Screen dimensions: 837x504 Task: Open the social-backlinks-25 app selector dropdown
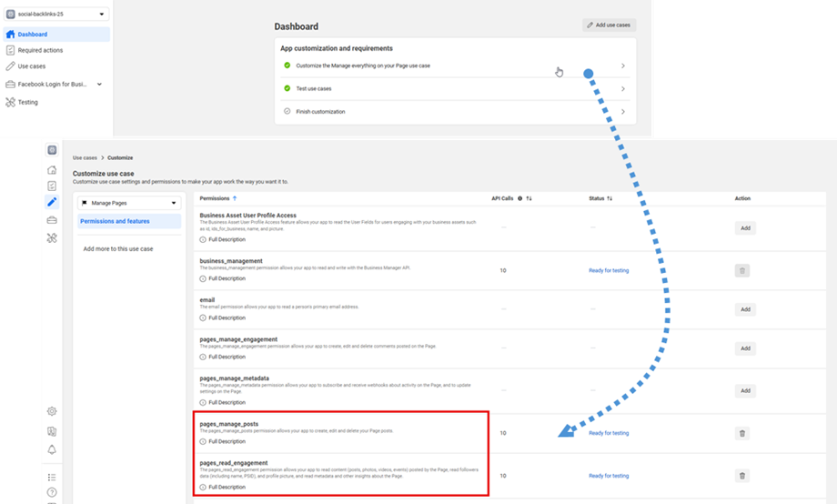tap(56, 15)
